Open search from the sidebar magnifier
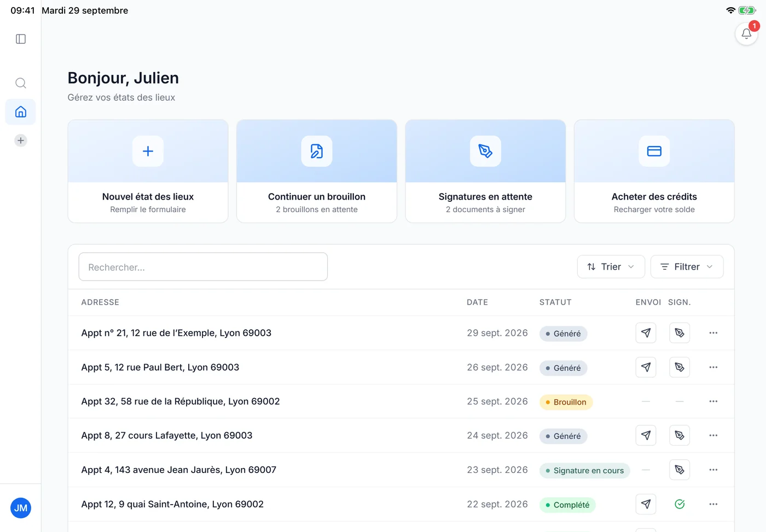Viewport: 766px width, 532px height. click(21, 83)
